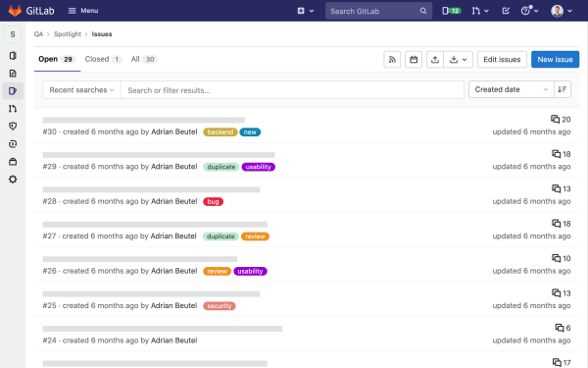Open Deployments icon in sidebar
Viewport: 588px width, 368px height.
(13, 144)
